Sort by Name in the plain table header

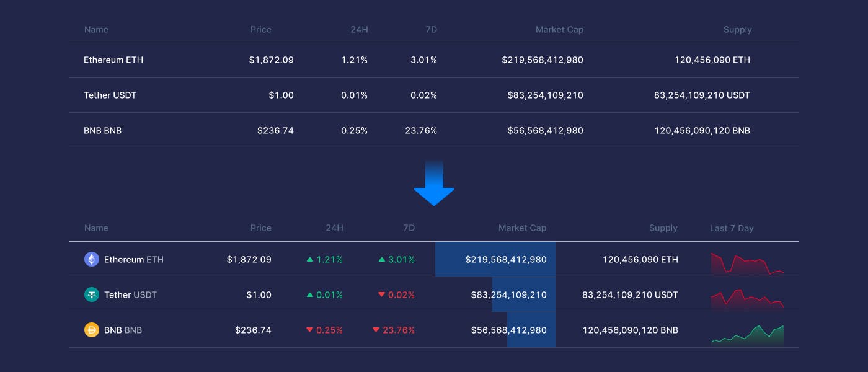(x=96, y=30)
